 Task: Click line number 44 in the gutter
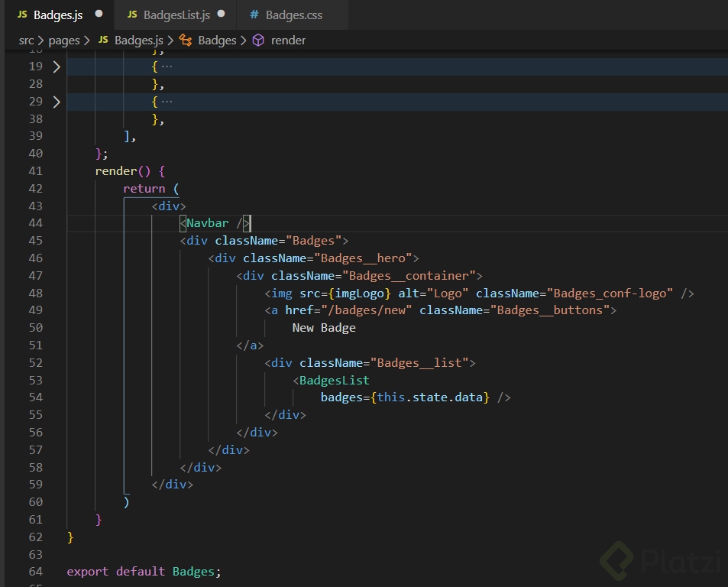click(x=35, y=223)
